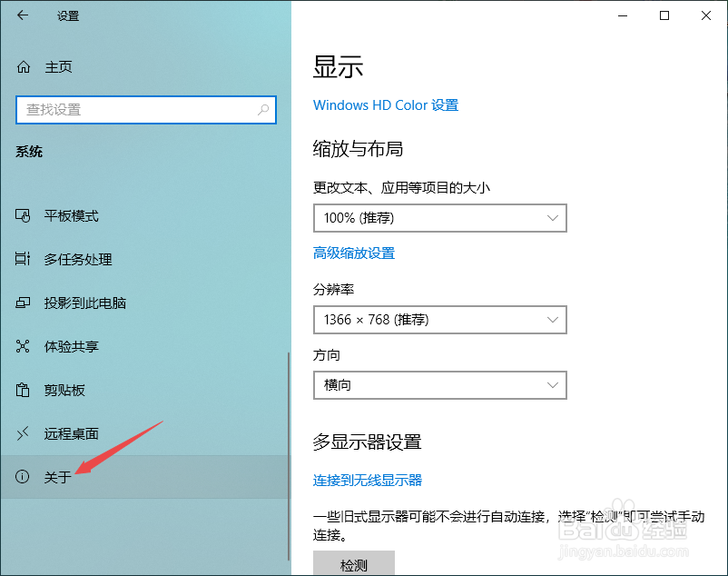
Task: Open the 1366 × 768 resolution dropdown
Action: click(439, 320)
